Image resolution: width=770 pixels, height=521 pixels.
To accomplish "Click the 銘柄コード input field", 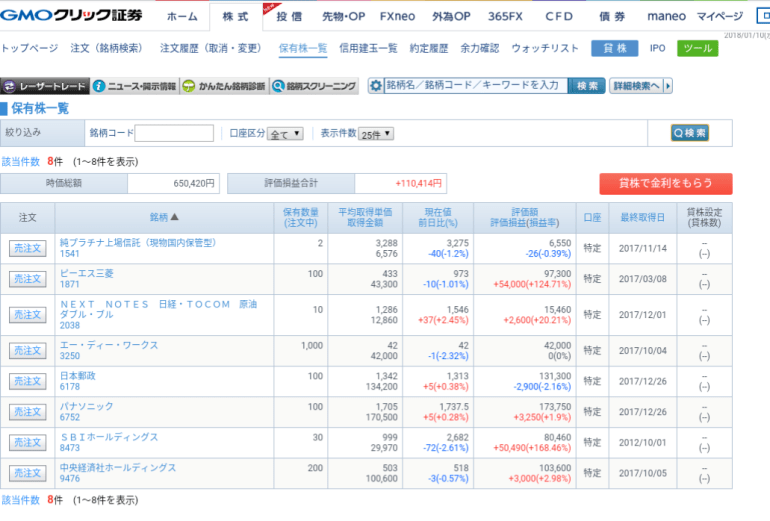I will (174, 134).
